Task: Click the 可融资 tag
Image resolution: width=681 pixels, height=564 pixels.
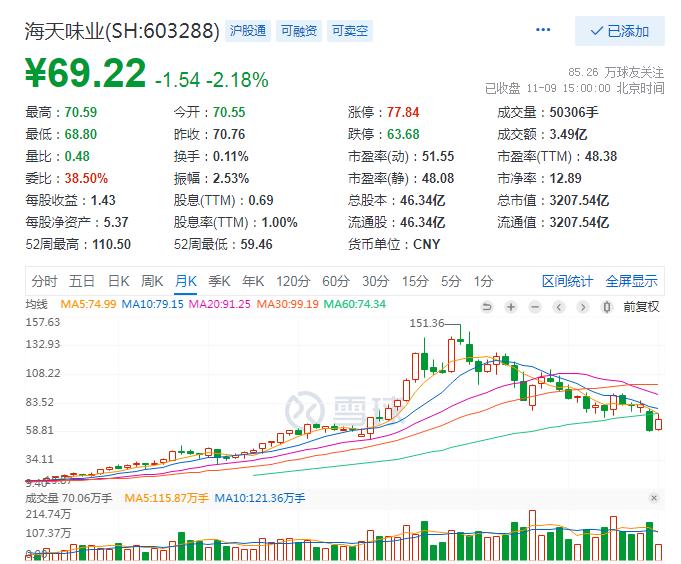Action: 299,31
